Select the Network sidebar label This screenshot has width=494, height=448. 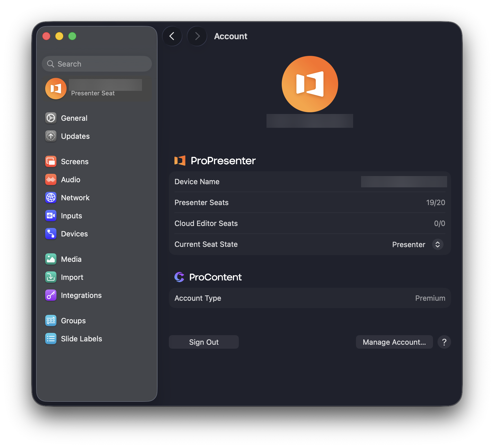click(x=75, y=198)
